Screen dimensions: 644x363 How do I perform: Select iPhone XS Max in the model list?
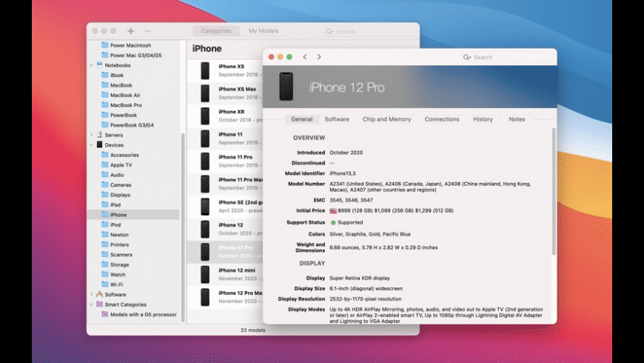237,89
